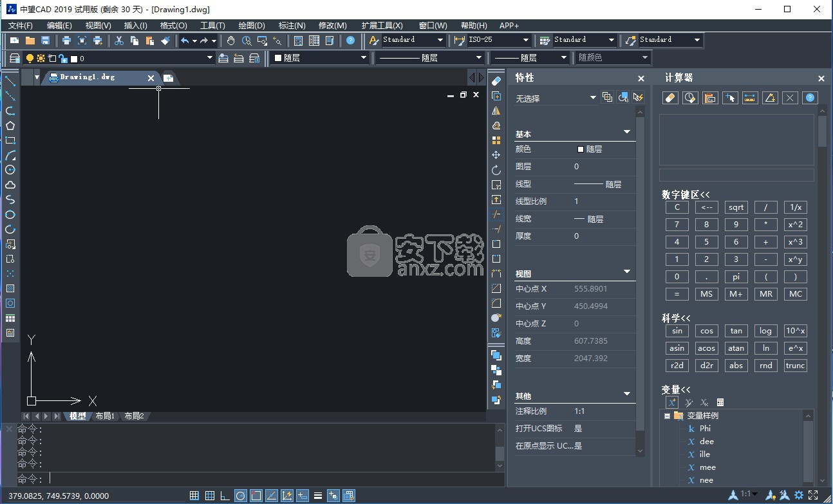Collapse the 基本 properties section
The image size is (833, 504).
tap(627, 133)
